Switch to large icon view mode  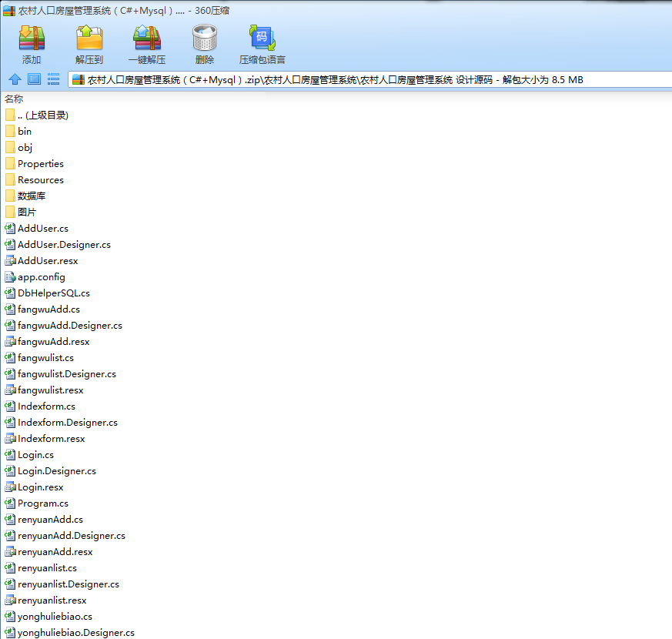pyautogui.click(x=35, y=79)
